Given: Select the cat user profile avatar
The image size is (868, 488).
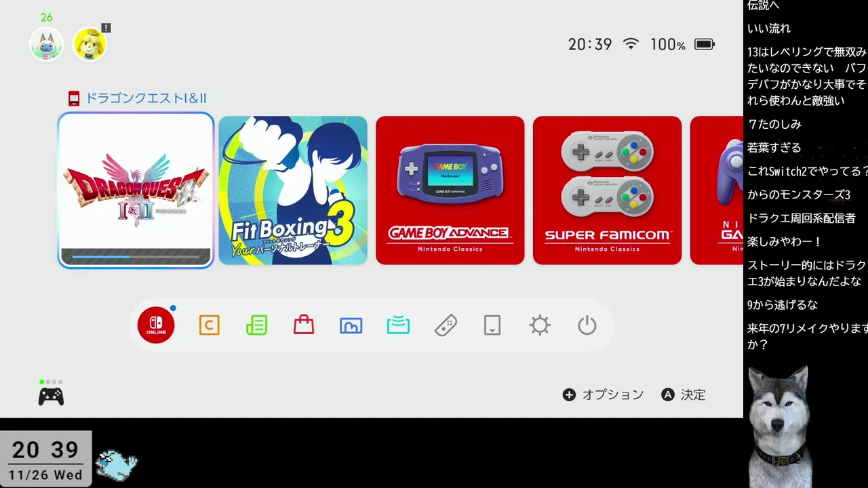Looking at the screenshot, I should point(46,44).
